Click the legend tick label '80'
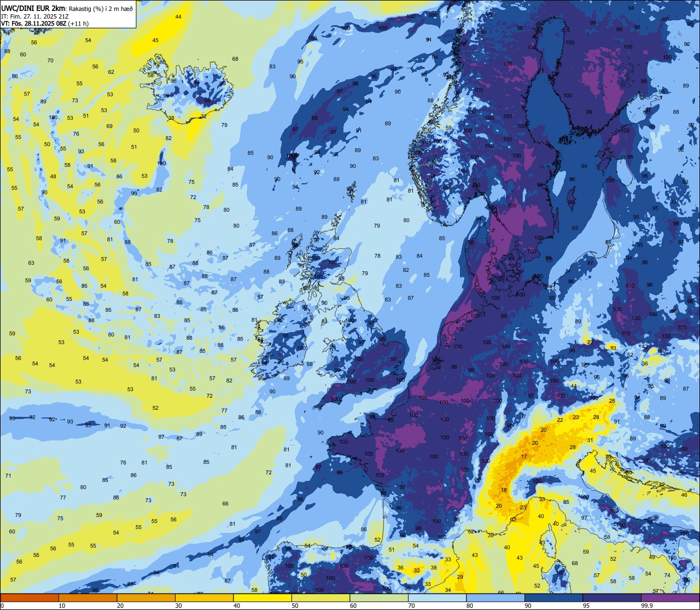This screenshot has width=700, height=610. click(x=470, y=606)
